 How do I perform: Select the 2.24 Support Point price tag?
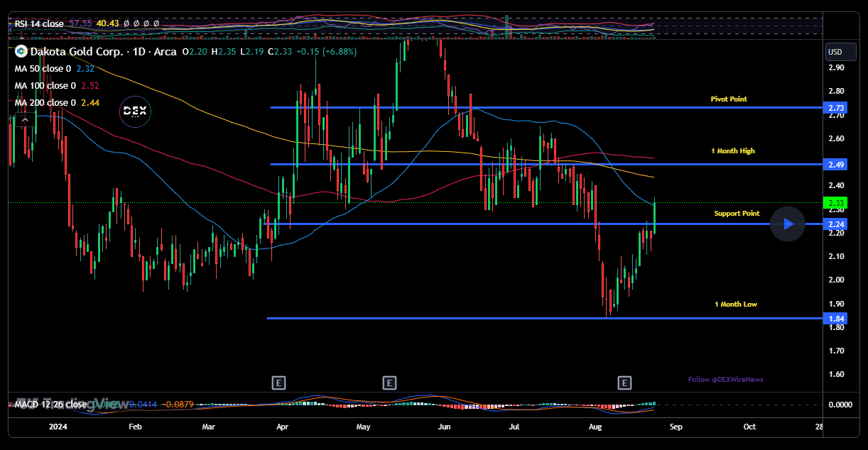click(x=836, y=224)
